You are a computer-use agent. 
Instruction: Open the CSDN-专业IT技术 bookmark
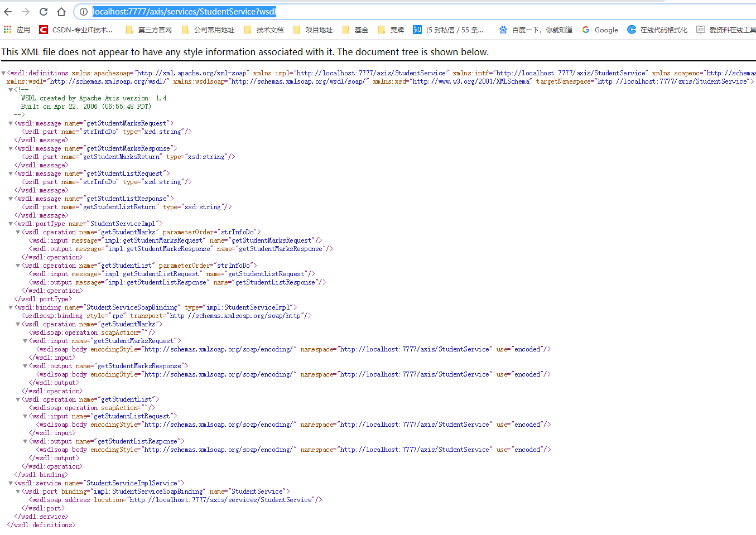[x=76, y=30]
